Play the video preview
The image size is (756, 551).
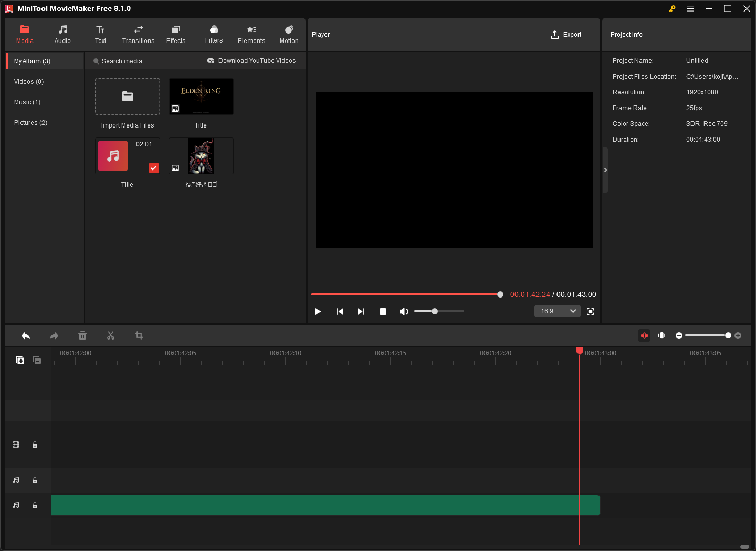(318, 312)
